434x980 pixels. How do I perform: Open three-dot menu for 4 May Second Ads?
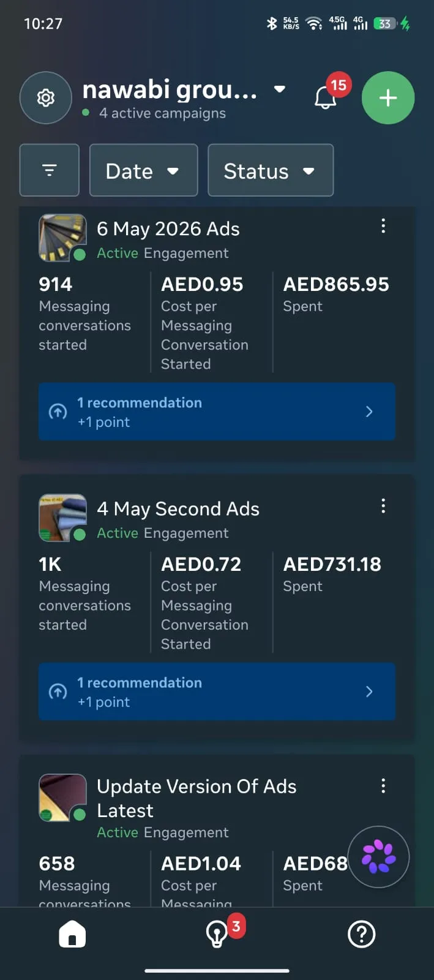(x=383, y=506)
